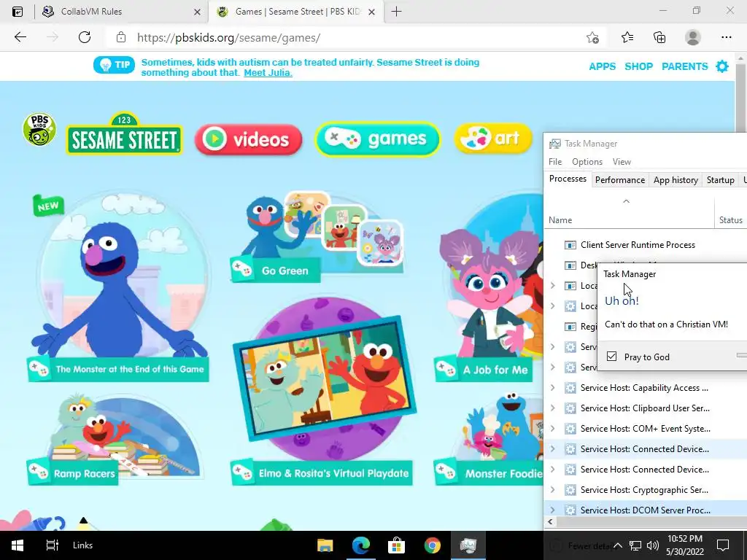This screenshot has width=747, height=560.
Task: Open Task Manager File menu
Action: 555,162
